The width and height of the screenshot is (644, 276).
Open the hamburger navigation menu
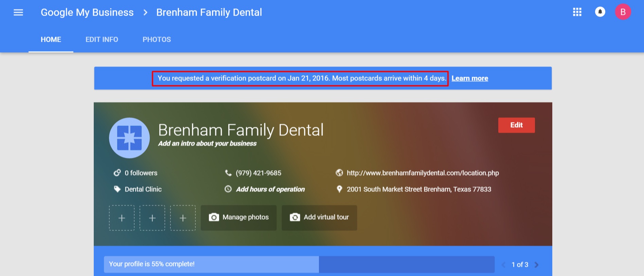tap(18, 13)
